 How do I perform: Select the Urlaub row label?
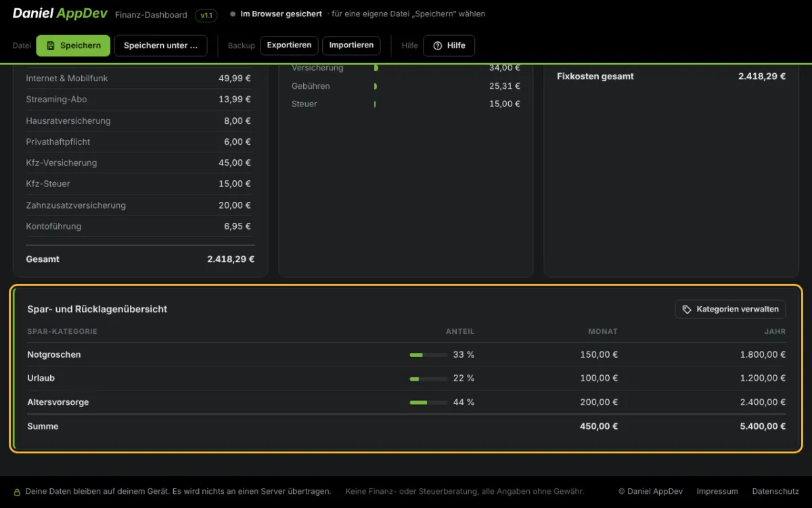[x=41, y=378]
